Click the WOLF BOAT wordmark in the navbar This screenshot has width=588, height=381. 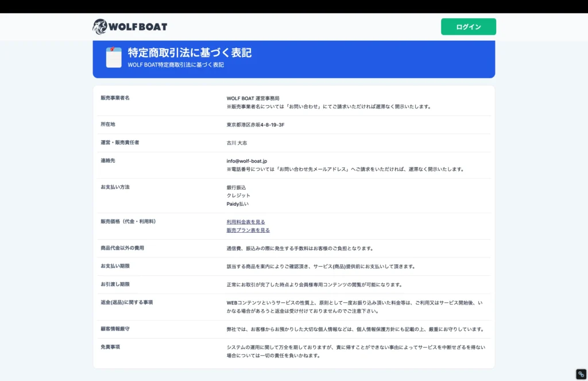pos(138,26)
